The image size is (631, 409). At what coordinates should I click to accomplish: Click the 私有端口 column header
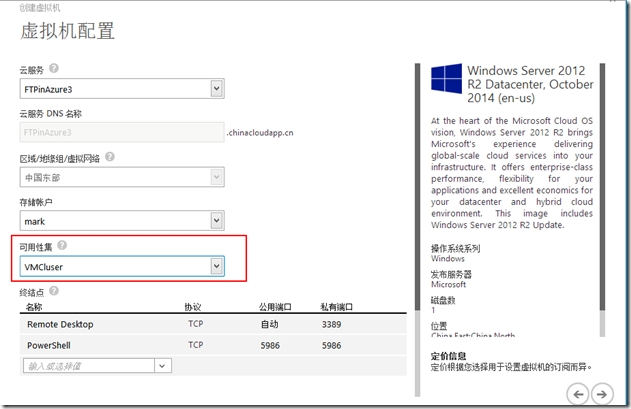(337, 307)
